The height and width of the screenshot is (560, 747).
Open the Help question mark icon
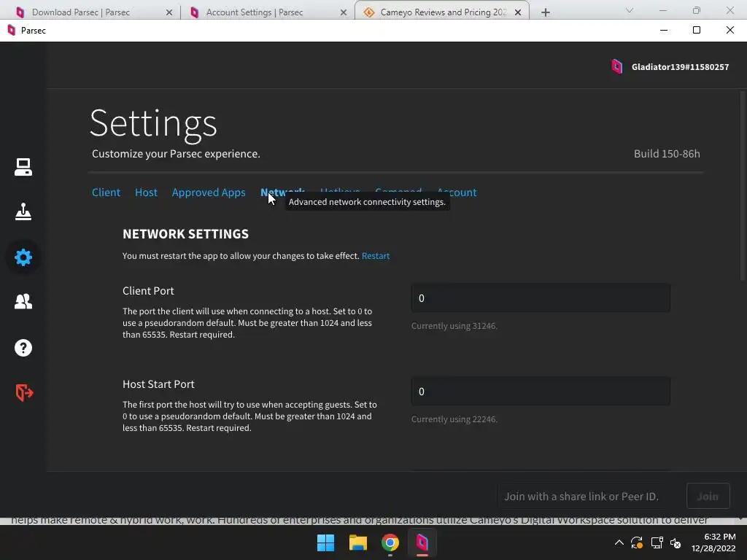coord(23,348)
